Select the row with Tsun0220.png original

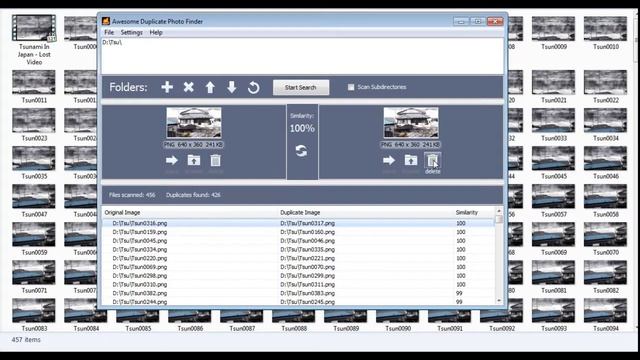298,258
